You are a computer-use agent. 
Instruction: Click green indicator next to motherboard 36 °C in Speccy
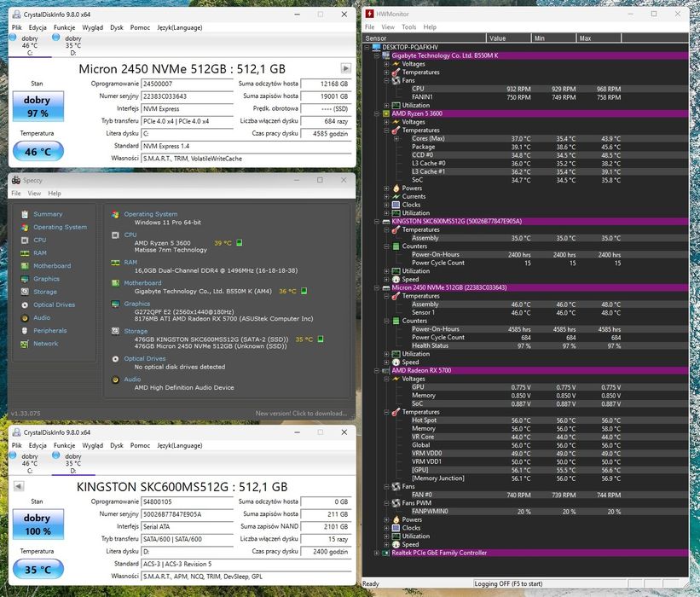pos(304,291)
